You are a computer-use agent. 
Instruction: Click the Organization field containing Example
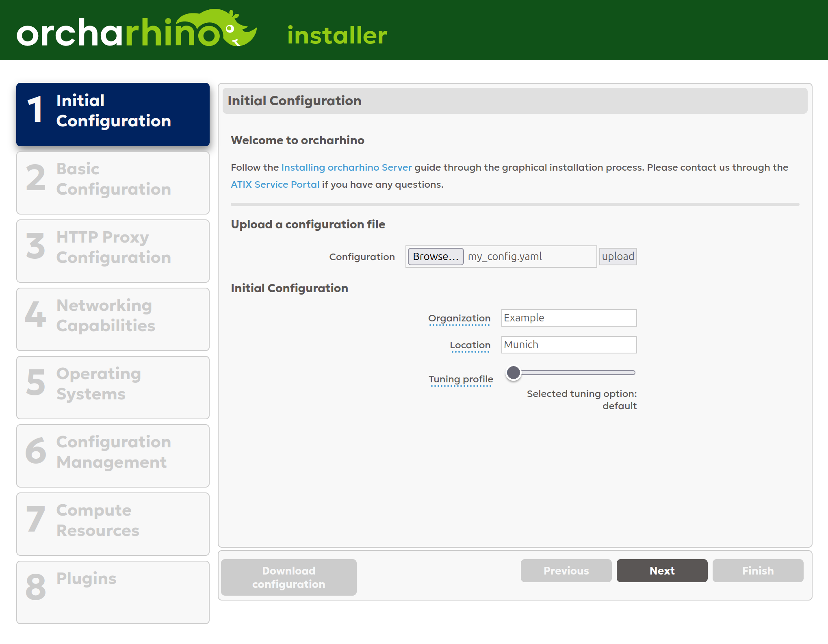click(x=569, y=318)
